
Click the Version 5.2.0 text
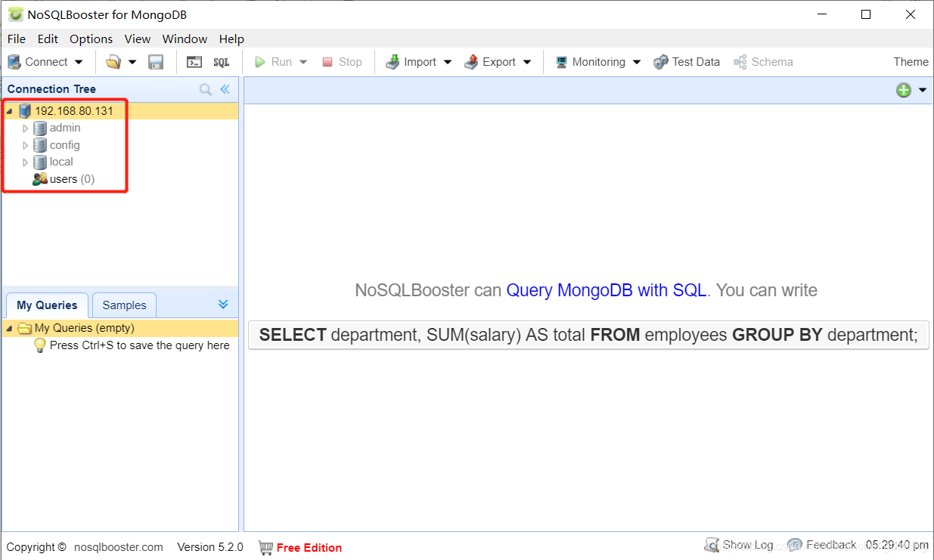[210, 547]
